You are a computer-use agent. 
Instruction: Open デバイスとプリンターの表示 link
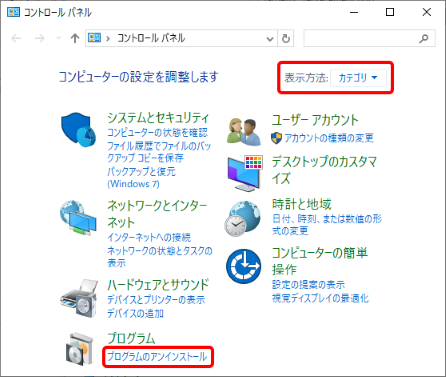click(156, 300)
